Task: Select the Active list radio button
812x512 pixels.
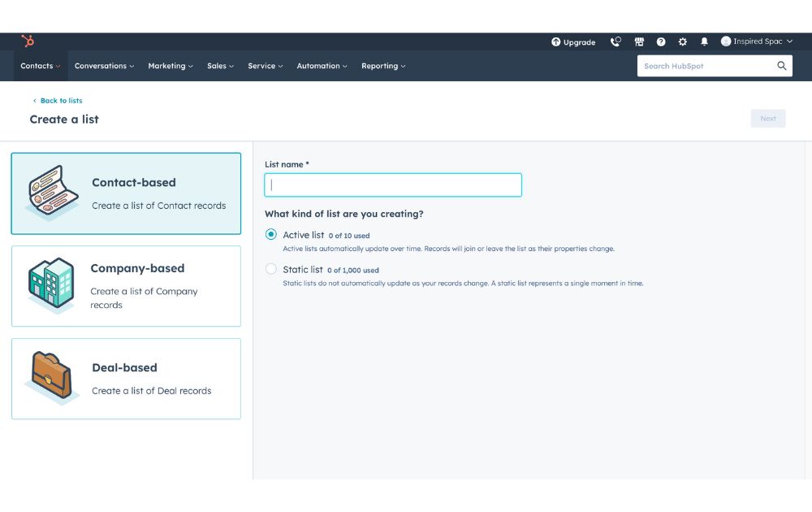Action: click(x=271, y=234)
